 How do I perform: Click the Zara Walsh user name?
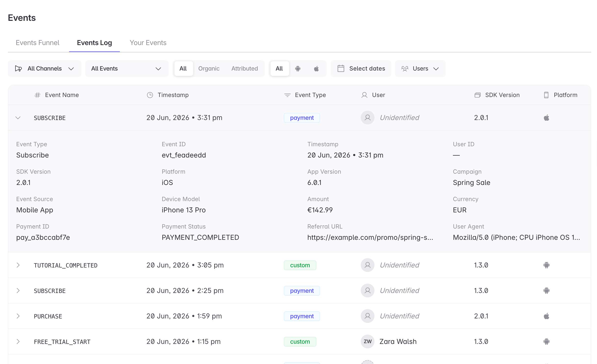click(x=398, y=342)
